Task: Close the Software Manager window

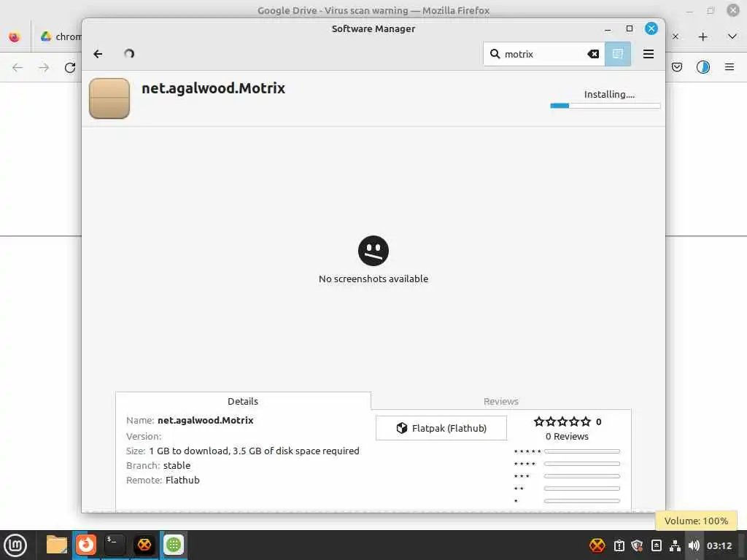Action: click(x=651, y=28)
